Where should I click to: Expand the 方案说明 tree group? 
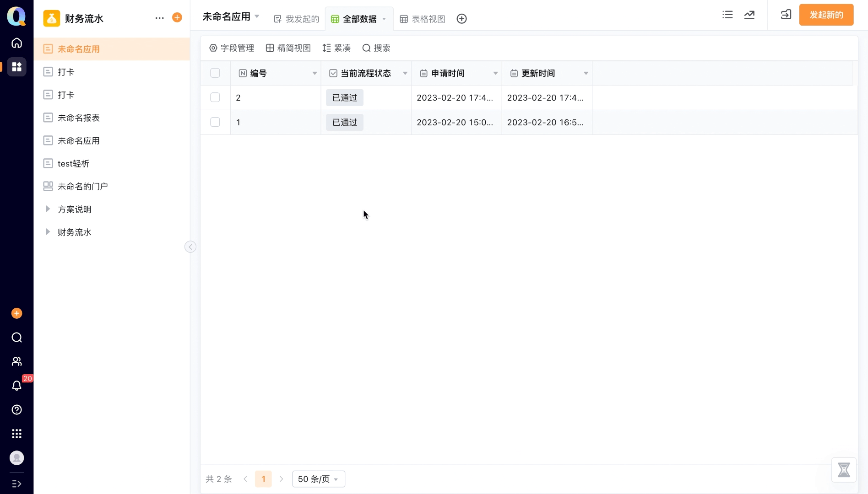[48, 209]
